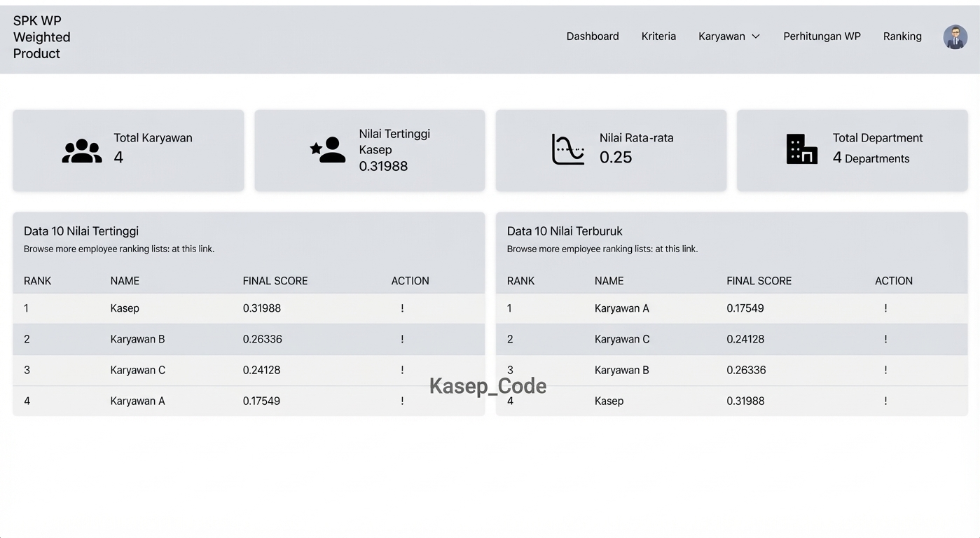The image size is (980, 538).
Task: Click the NAME header in Nilai Terburuk table
Action: (609, 281)
